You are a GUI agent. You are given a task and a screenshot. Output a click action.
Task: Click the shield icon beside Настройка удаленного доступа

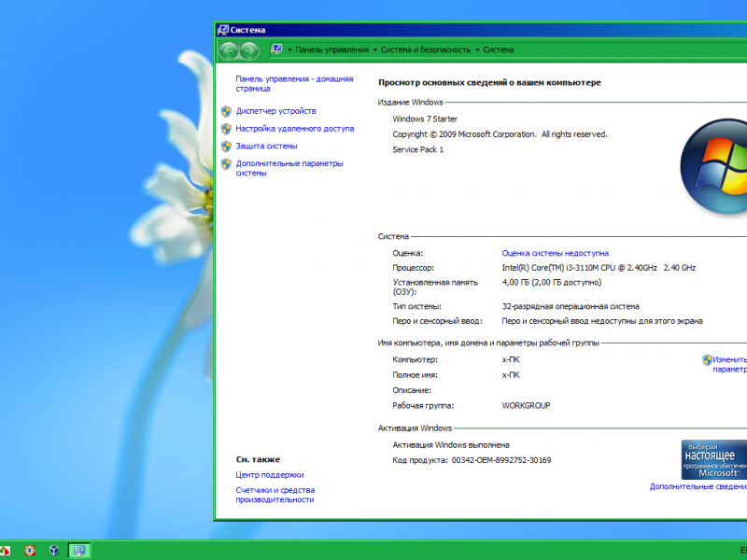(226, 129)
